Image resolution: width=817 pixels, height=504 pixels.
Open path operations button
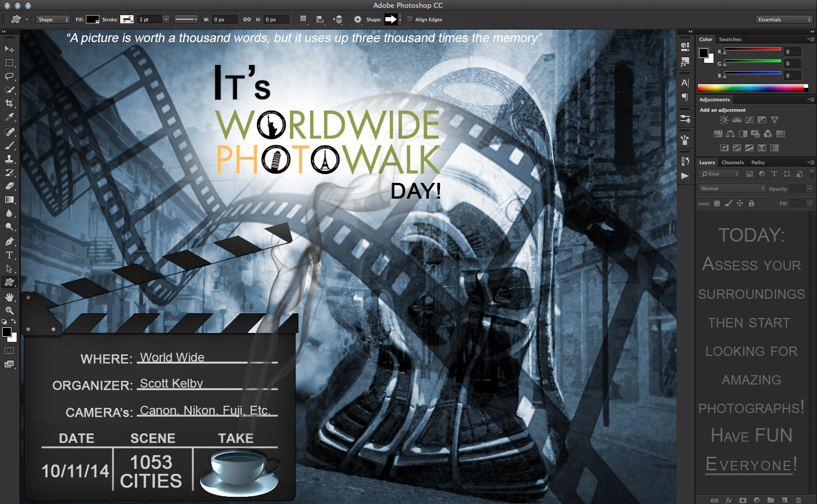pyautogui.click(x=303, y=19)
